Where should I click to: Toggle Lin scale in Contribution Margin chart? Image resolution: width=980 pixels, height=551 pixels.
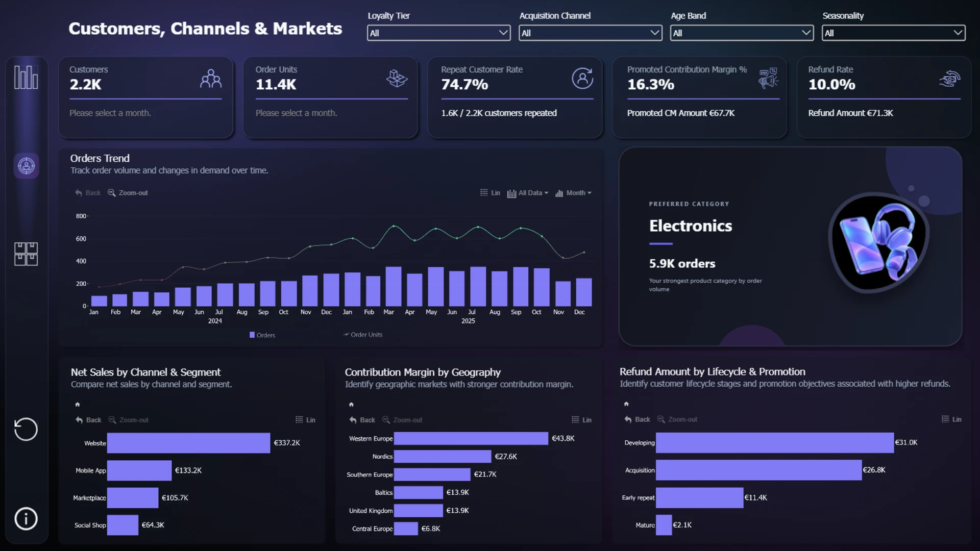pyautogui.click(x=581, y=420)
